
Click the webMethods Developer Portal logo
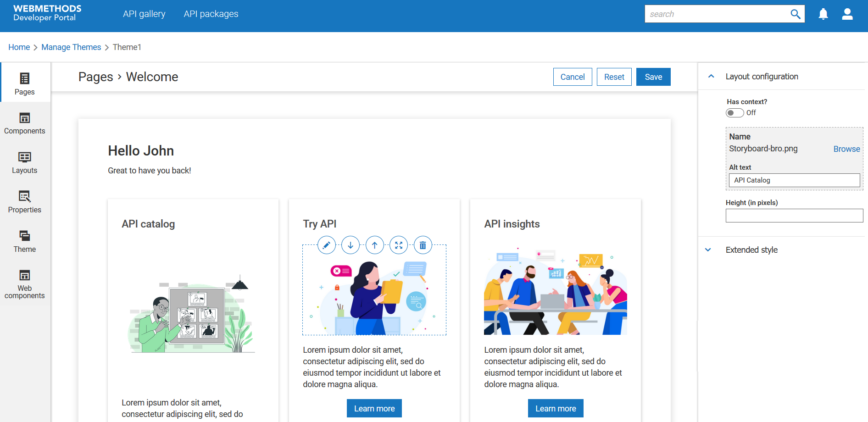click(47, 13)
